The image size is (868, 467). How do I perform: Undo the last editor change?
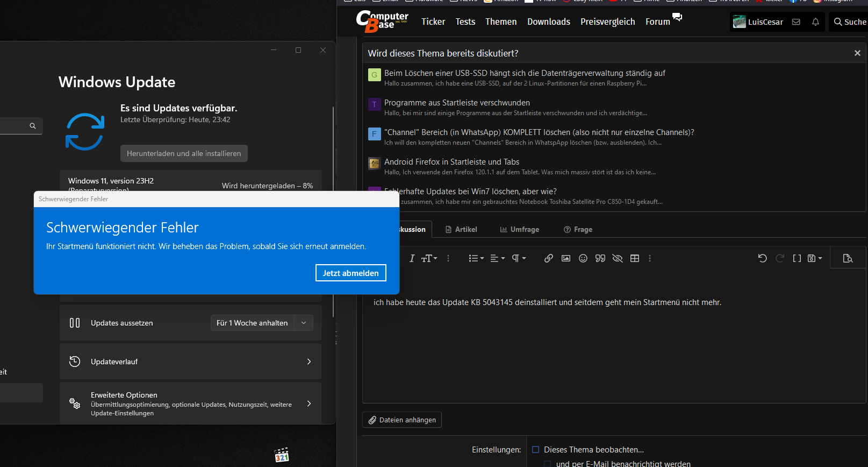(762, 258)
